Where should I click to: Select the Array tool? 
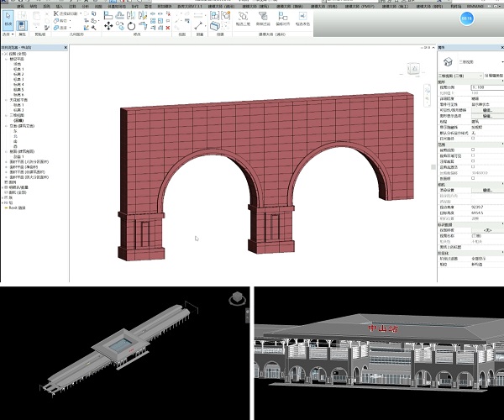153,21
